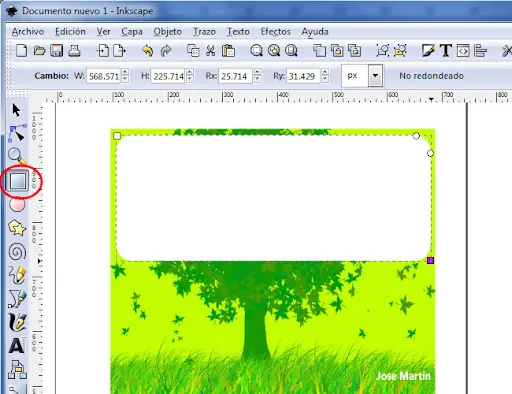
Task: Open the Efectos menu
Action: 276,32
